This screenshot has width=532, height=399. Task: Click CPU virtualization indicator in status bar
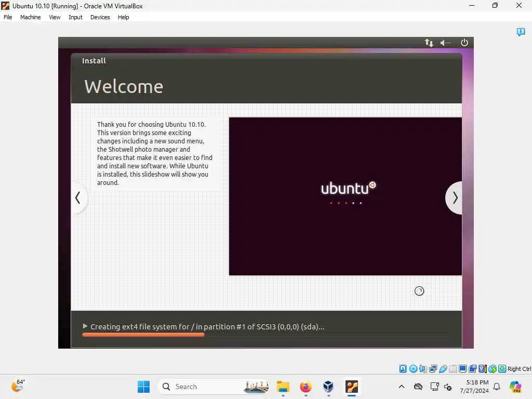(483, 369)
